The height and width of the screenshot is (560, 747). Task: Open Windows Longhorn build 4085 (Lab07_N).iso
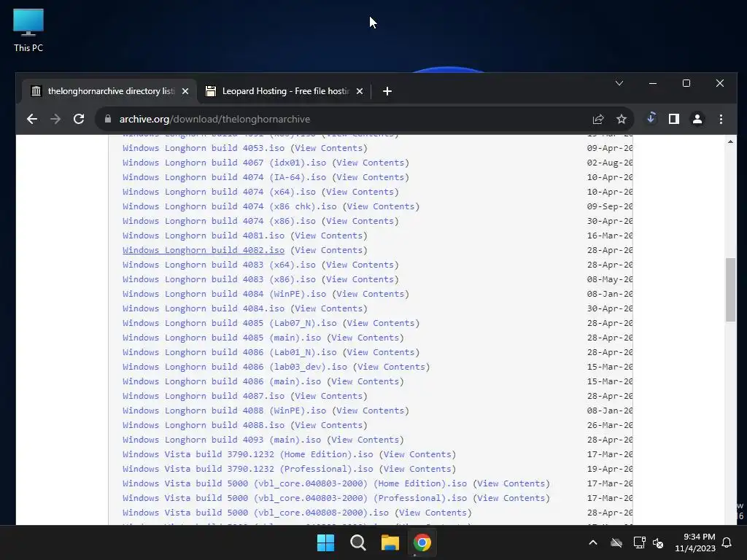230,323
